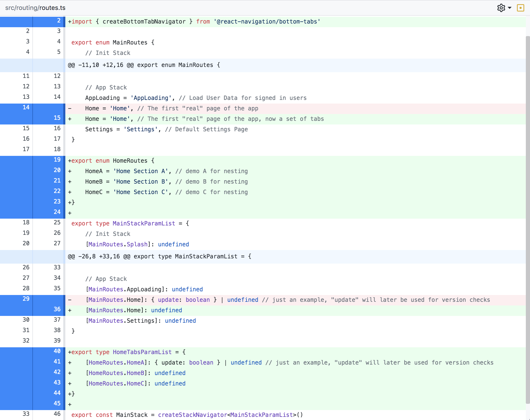Viewport: 530px width, 420px height.
Task: Click the [MainRoutes.Splash]: undefined line
Action: pyautogui.click(x=295, y=245)
